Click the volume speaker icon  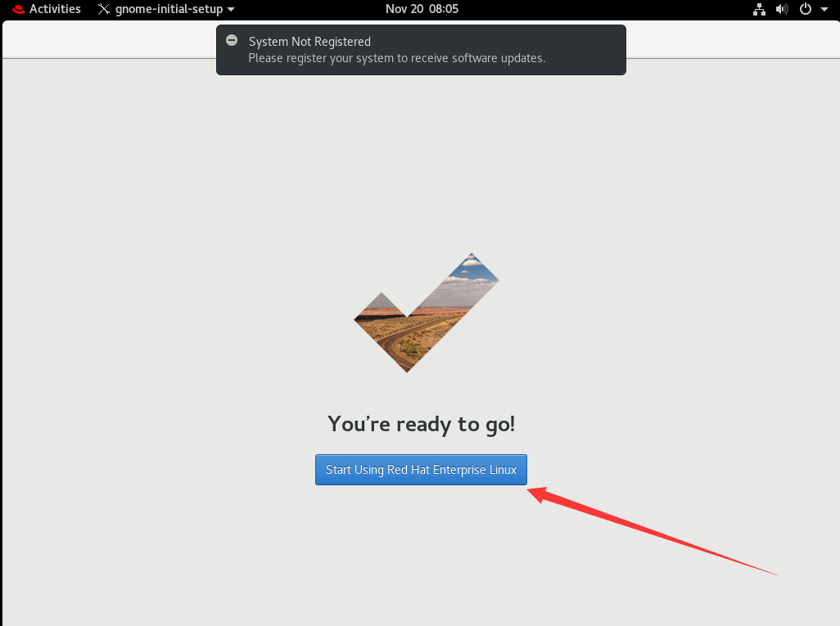pos(782,9)
